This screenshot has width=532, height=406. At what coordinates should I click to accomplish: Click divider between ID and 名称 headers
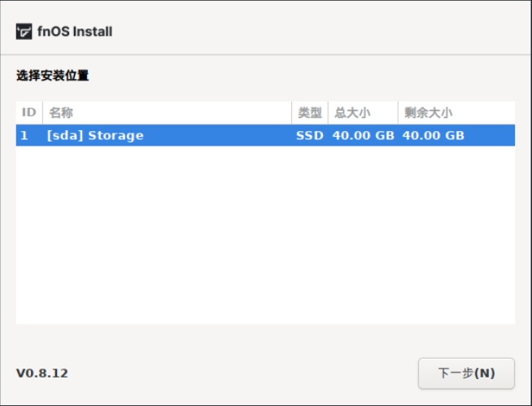click(x=43, y=113)
